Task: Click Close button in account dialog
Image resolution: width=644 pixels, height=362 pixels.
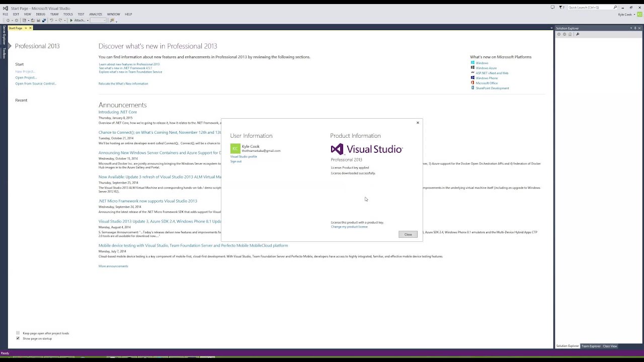Action: [408, 234]
